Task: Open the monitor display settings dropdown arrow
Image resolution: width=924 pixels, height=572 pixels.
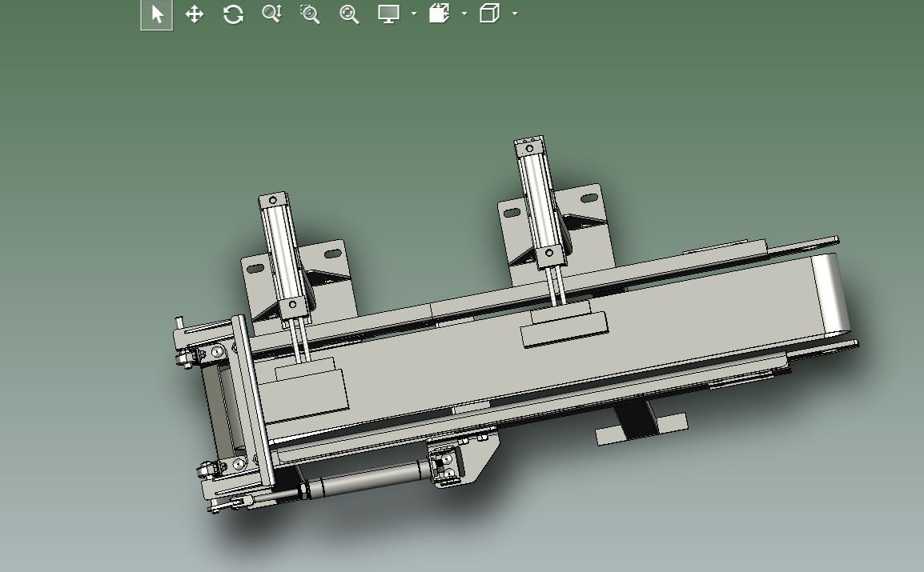Action: [x=414, y=14]
